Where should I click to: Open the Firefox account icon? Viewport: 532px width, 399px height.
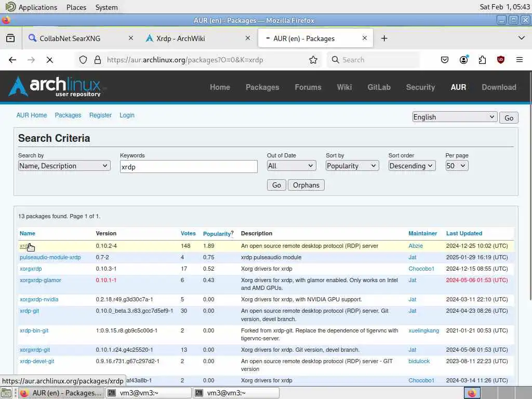pos(463,60)
